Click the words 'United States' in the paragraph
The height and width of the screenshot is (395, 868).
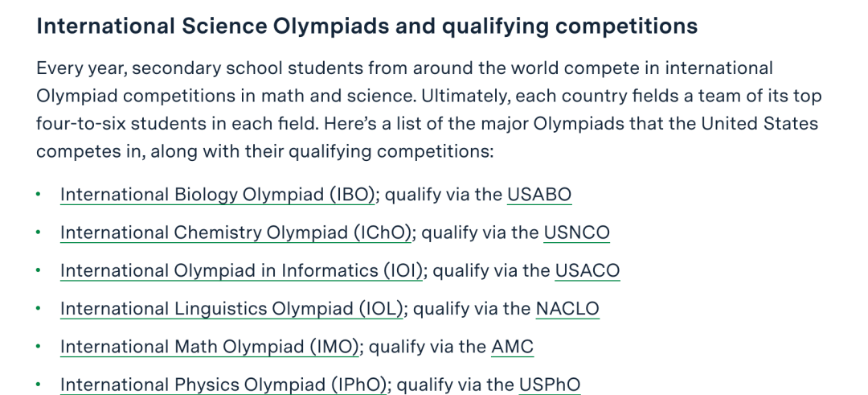point(760,123)
